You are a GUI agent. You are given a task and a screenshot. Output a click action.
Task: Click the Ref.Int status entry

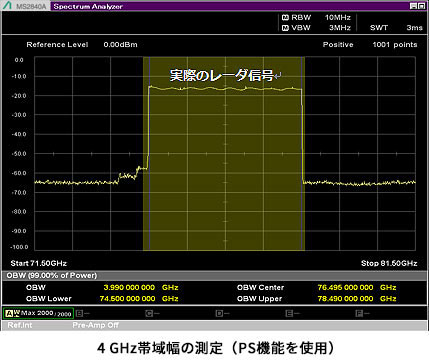click(20, 325)
